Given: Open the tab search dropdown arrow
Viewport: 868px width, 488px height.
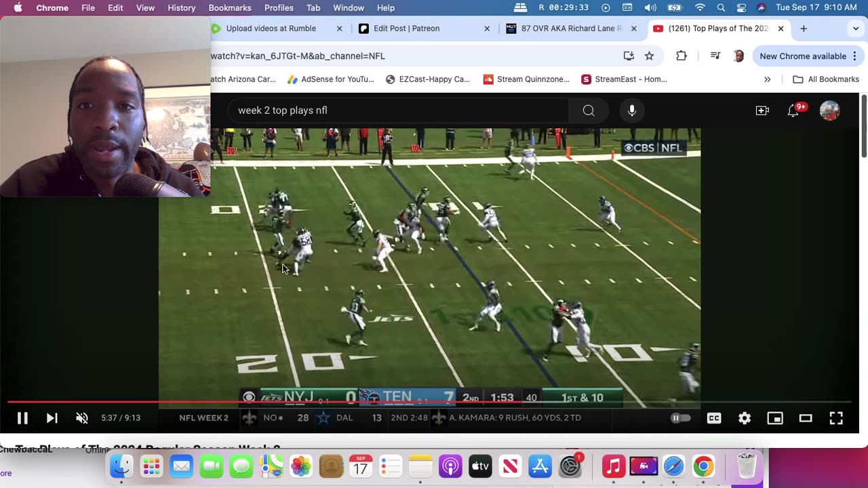Looking at the screenshot, I should 854,28.
